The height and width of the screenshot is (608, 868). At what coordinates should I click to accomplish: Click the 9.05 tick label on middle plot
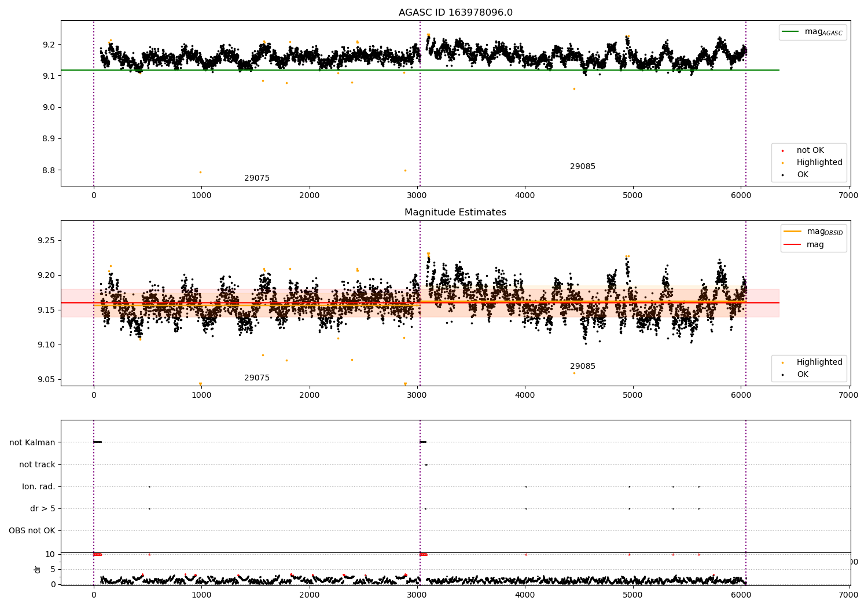pos(46,379)
